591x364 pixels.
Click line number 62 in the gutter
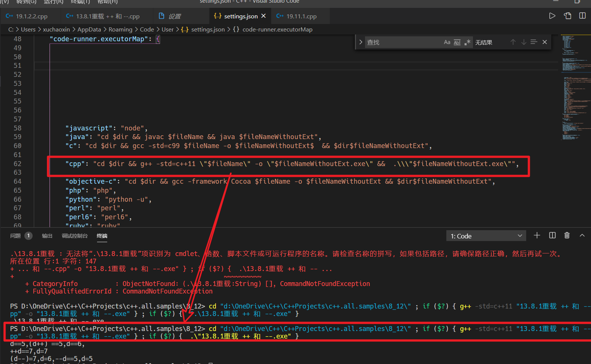click(18, 164)
